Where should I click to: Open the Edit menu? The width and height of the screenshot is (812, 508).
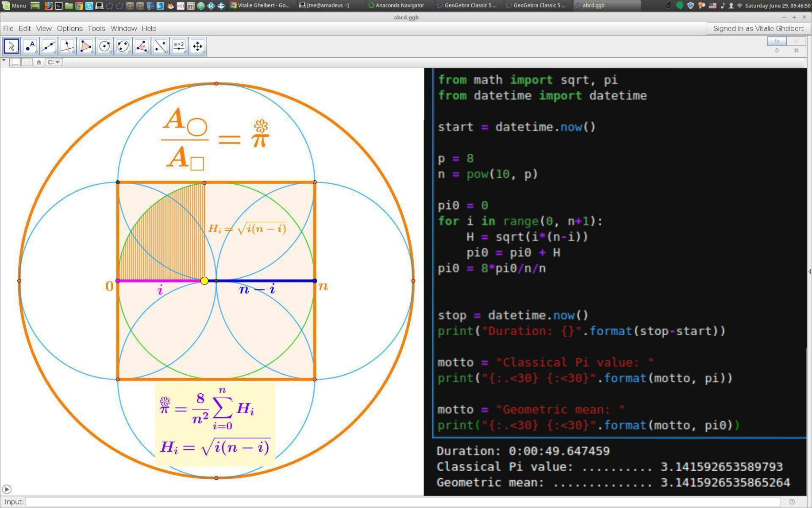[x=25, y=28]
